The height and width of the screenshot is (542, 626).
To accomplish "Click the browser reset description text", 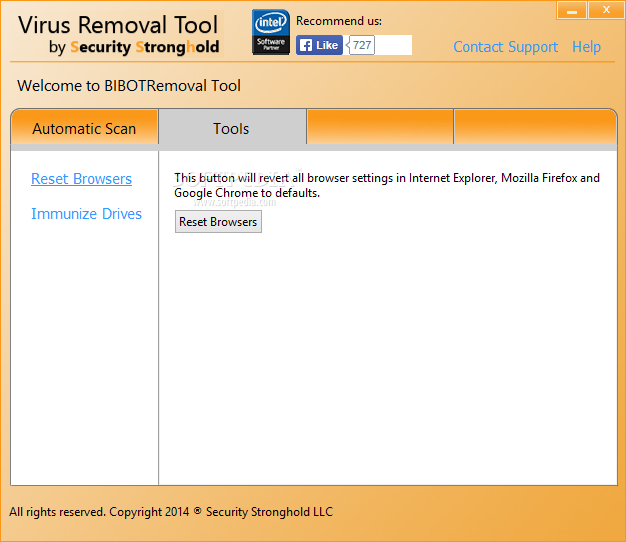I will tap(387, 185).
